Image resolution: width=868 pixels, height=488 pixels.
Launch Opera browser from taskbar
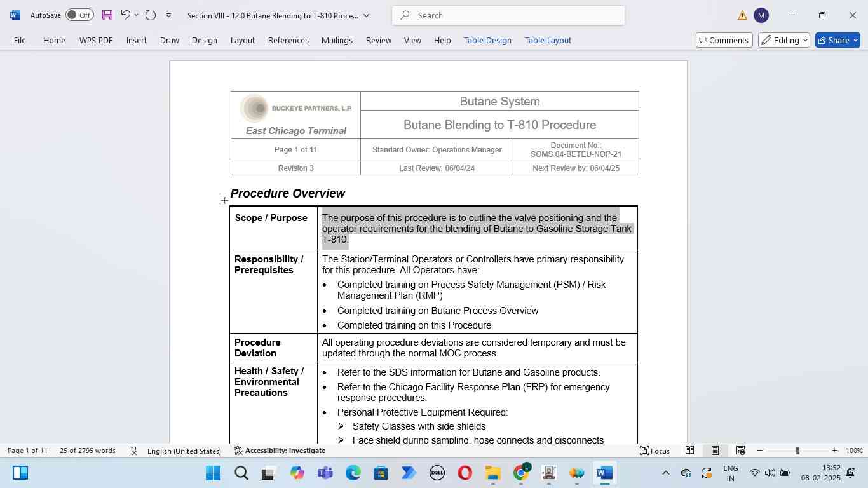pos(465,473)
